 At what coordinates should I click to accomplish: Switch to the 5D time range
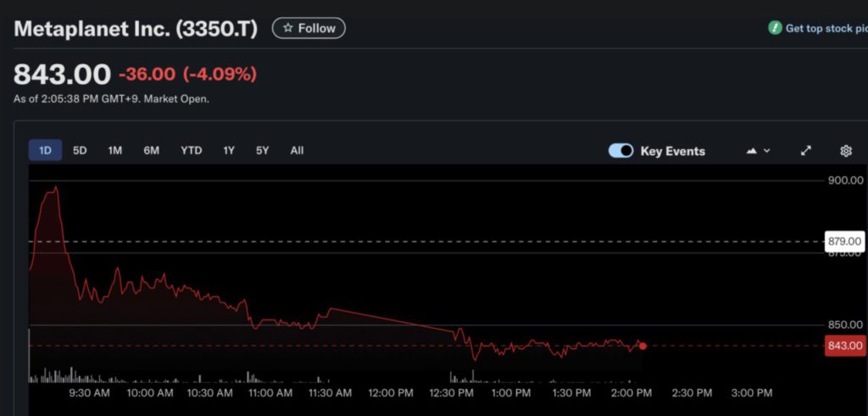click(x=80, y=151)
